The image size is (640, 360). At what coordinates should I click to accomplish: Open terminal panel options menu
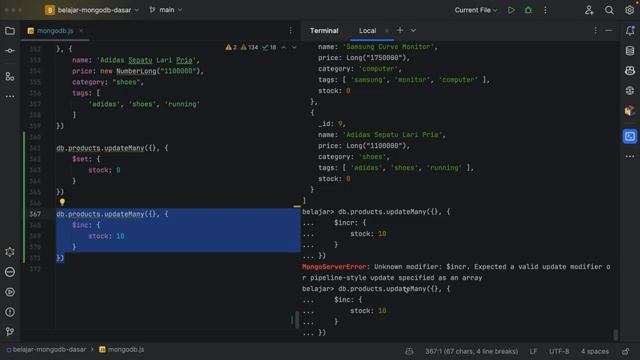[596, 31]
